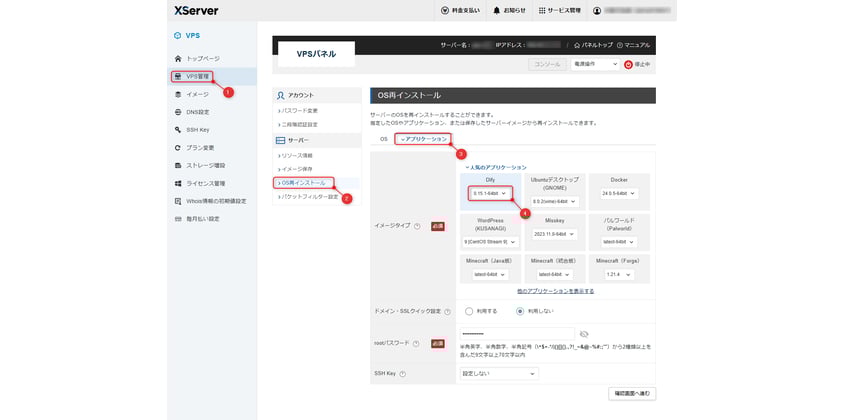Select the Docker application card
The height and width of the screenshot is (420, 844).
coord(619,191)
